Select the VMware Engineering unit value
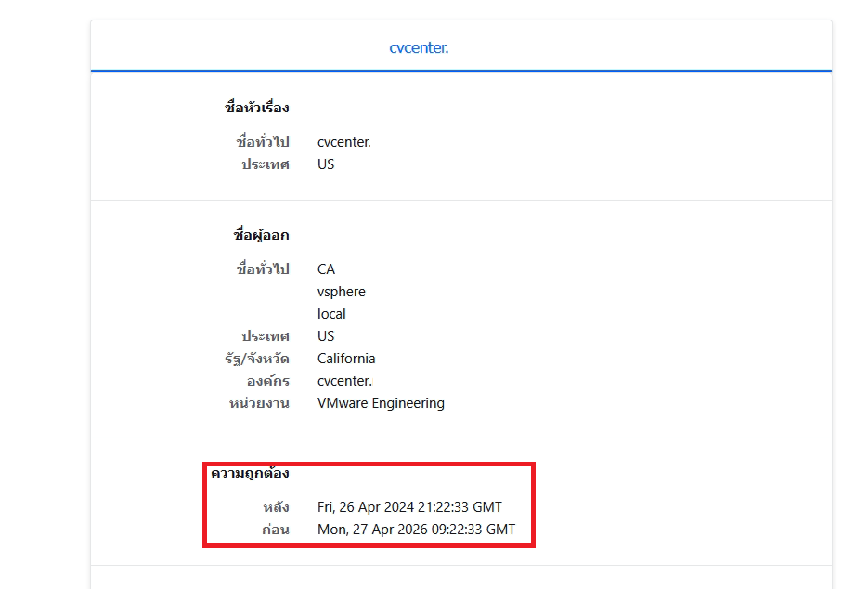 (x=381, y=403)
